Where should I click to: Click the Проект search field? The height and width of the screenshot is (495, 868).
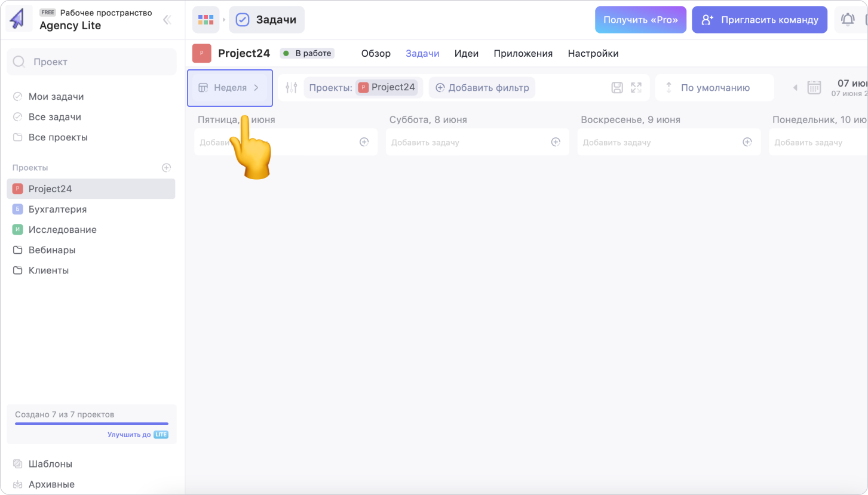(91, 62)
